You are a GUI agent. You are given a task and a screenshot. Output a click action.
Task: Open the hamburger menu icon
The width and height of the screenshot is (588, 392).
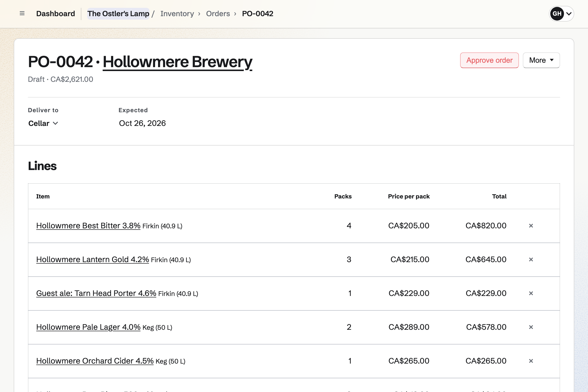pos(22,13)
